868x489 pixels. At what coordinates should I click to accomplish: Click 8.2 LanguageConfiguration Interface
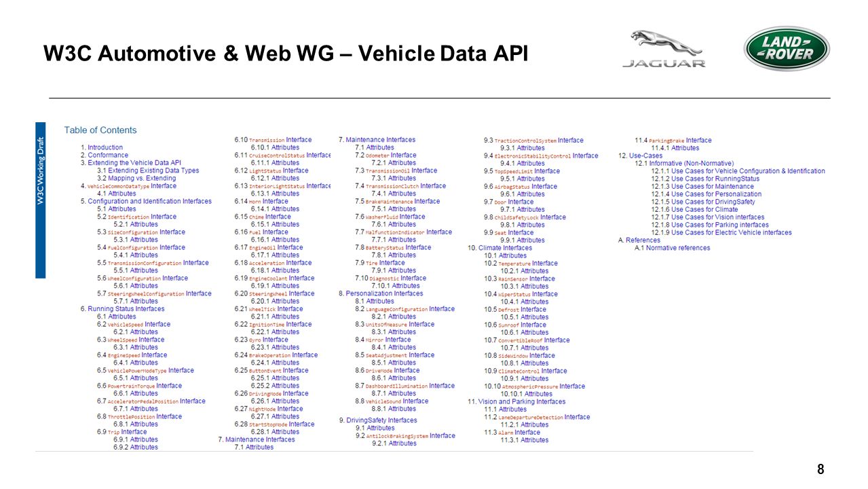[404, 309]
